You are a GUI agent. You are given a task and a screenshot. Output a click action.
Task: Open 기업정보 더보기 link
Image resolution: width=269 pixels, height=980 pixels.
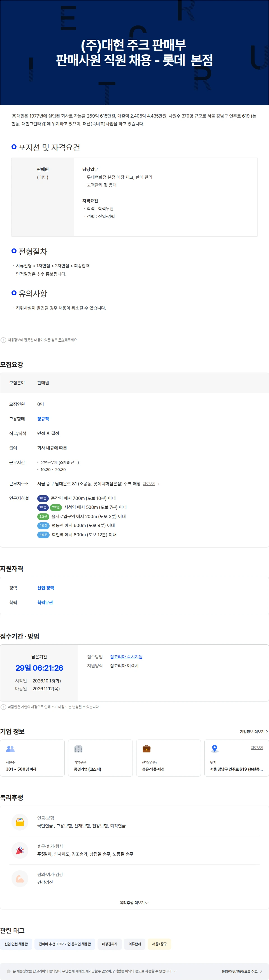point(254,732)
